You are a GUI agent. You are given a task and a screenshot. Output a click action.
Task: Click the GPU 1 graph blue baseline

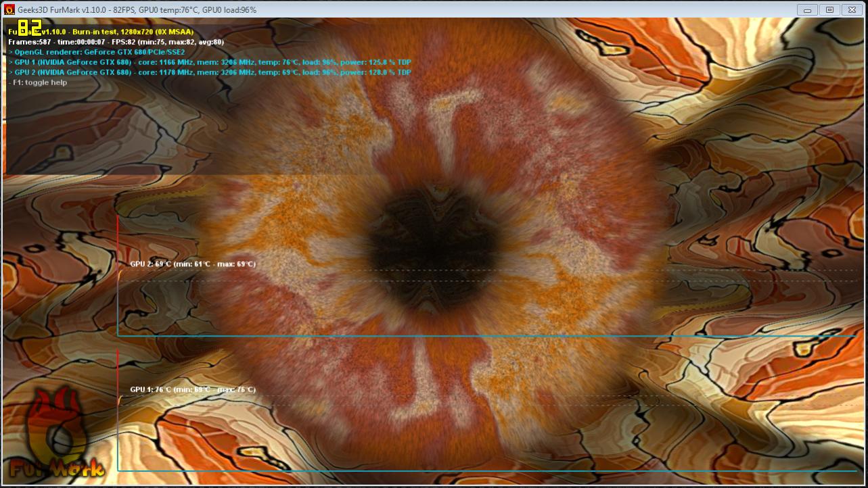tap(487, 470)
